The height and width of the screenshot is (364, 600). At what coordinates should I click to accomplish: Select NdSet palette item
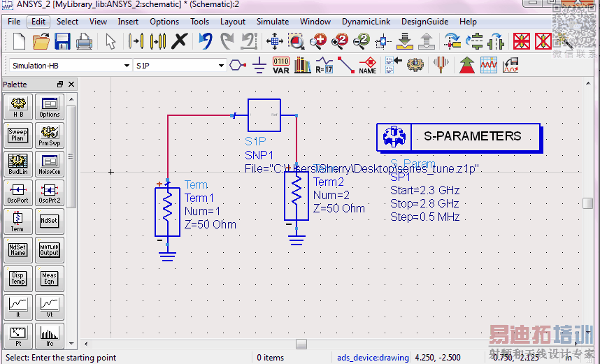[50, 221]
